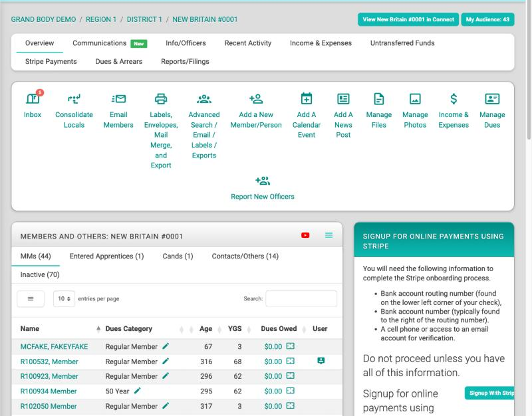This screenshot has width=532, height=416.
Task: Click user account icon for R100532
Action: click(x=321, y=361)
